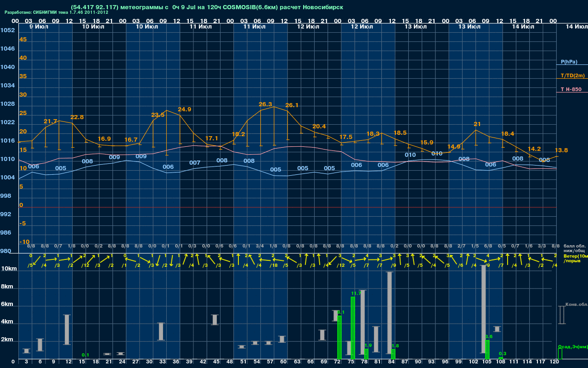The height and width of the screenshot is (368, 588).
Task: Click the 1028 pressure axis label
Action: pyautogui.click(x=7, y=104)
